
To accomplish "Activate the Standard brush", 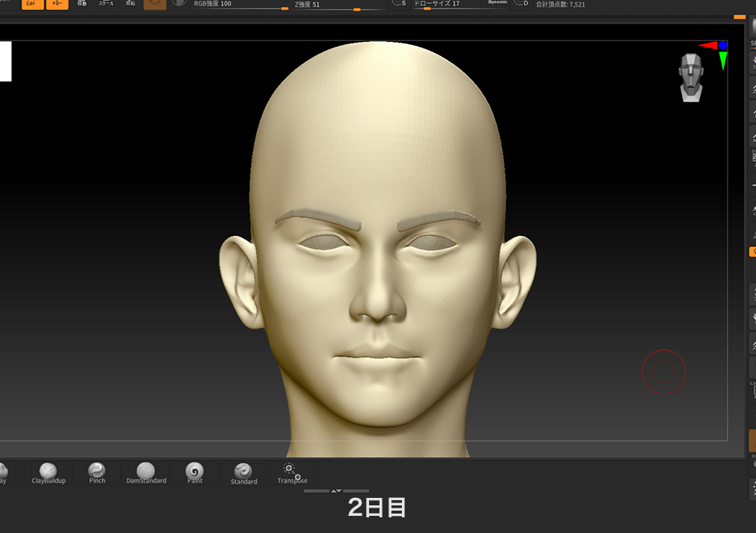I will pyautogui.click(x=244, y=473).
